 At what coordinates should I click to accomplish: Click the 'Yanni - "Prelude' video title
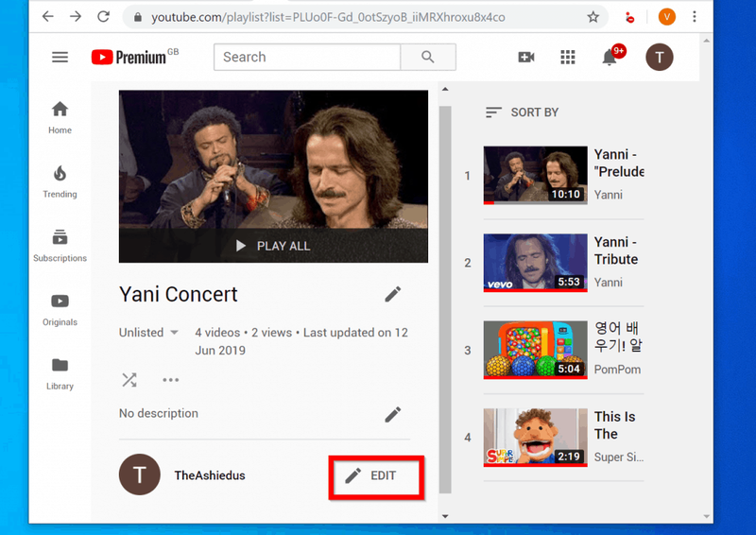619,164
